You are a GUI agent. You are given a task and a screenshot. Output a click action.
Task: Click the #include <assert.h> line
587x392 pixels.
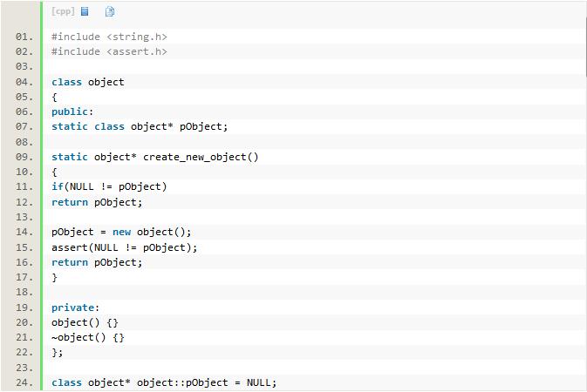tap(109, 51)
